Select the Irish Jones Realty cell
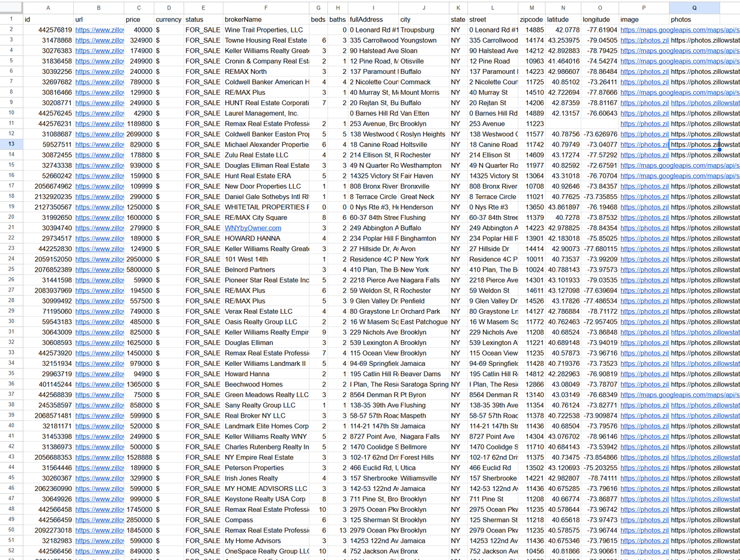This screenshot has height=560, width=740. (266, 478)
